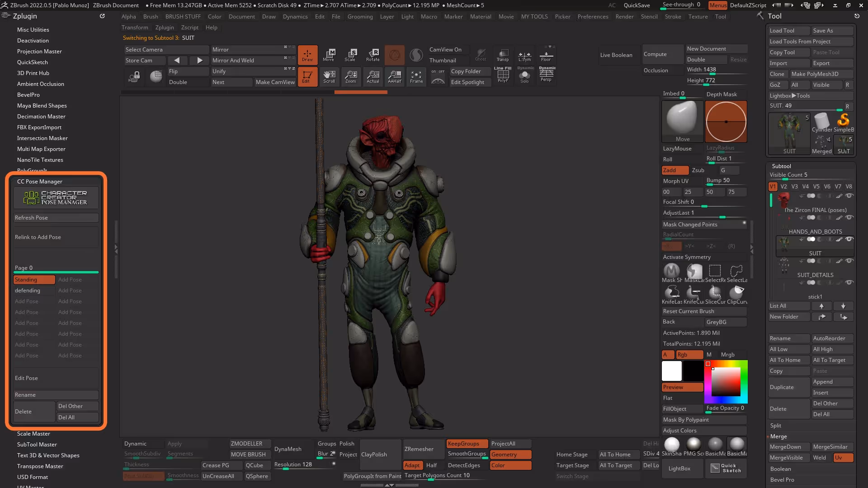
Task: Toggle visibility of SUIT_DETAILS subtool
Action: coord(849,261)
